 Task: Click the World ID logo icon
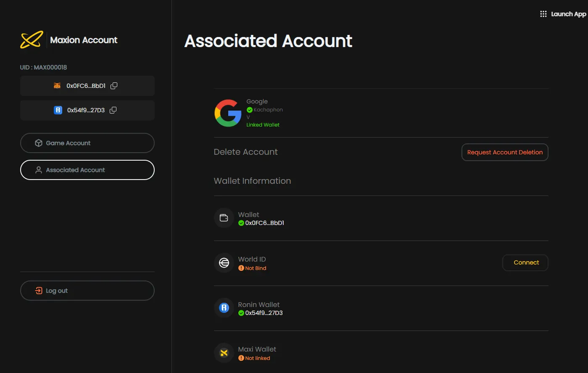[224, 263]
